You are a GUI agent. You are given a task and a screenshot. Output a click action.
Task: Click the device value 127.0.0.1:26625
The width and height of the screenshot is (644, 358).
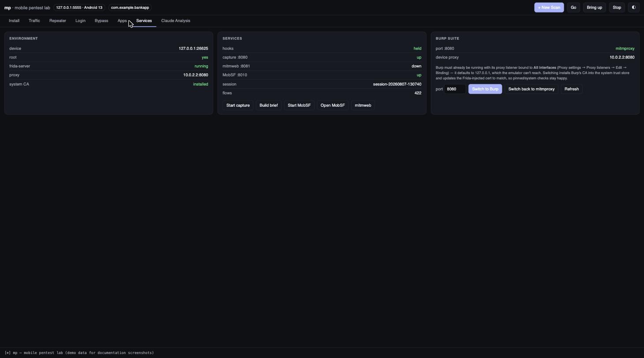point(193,48)
